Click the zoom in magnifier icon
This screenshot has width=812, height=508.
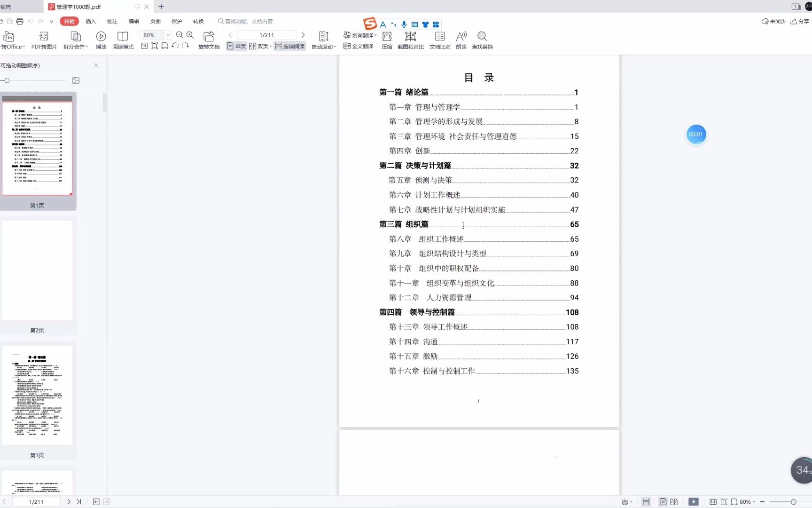click(x=190, y=35)
